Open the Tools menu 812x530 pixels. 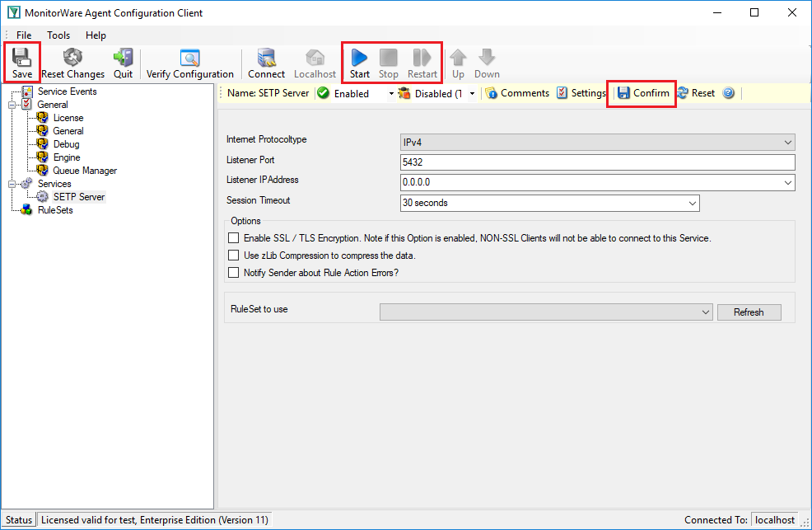58,35
